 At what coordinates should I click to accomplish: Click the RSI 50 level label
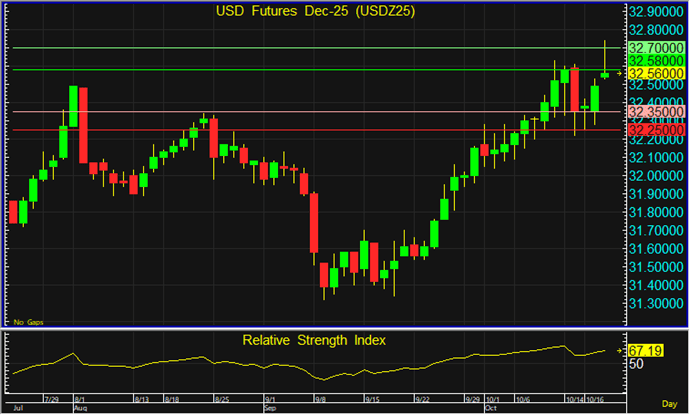click(x=636, y=365)
